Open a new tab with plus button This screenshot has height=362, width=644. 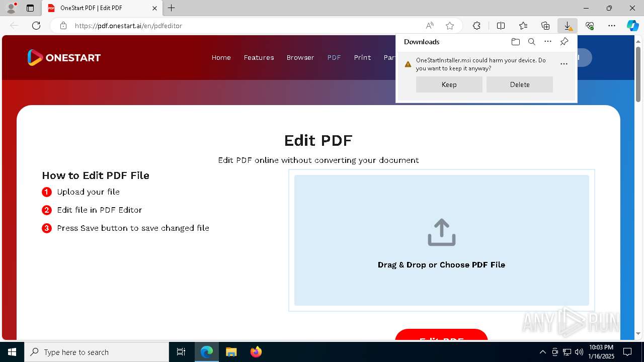(172, 8)
